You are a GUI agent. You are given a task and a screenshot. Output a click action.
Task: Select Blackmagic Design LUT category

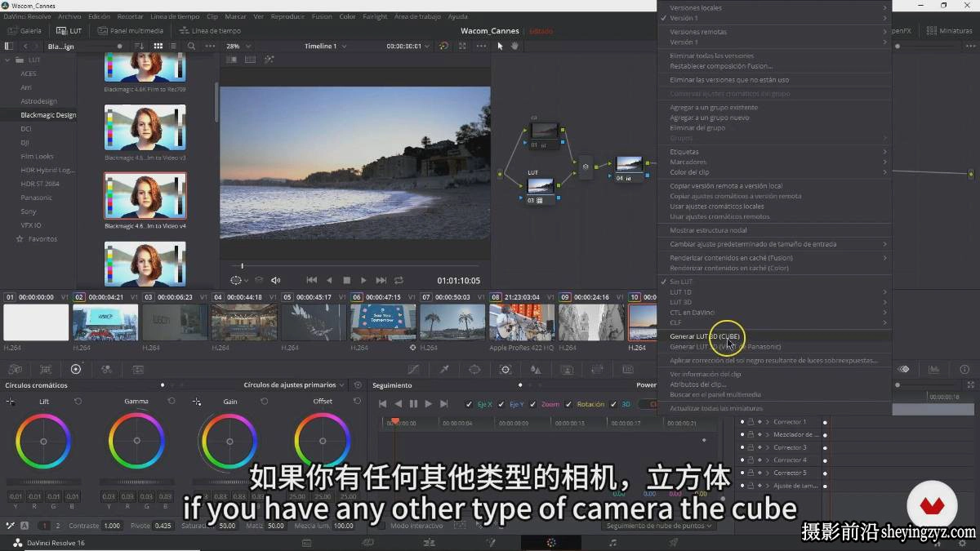point(48,115)
